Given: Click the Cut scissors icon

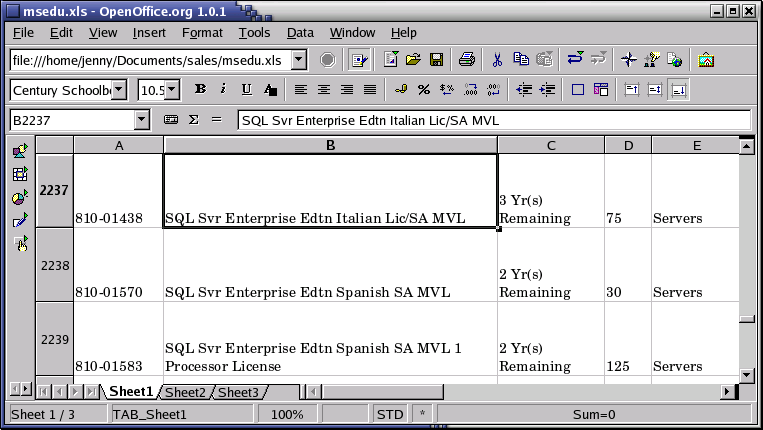Looking at the screenshot, I should pos(496,60).
